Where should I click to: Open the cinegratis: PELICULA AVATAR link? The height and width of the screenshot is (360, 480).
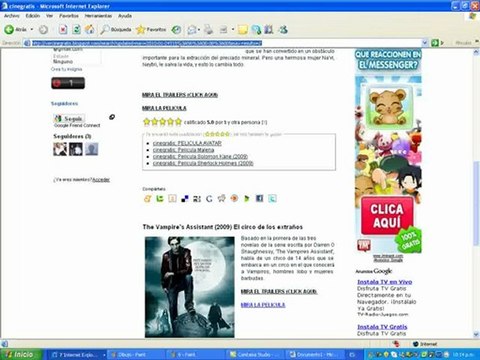[187, 143]
